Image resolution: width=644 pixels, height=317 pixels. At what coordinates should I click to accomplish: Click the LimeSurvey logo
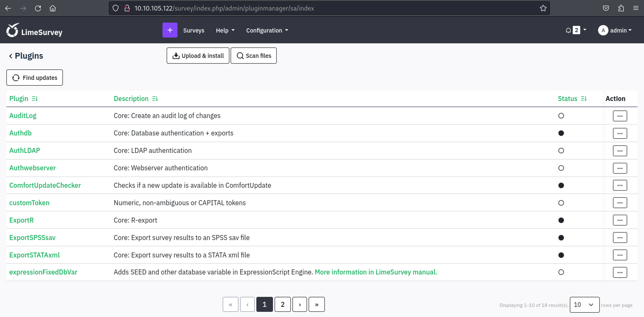tap(34, 31)
